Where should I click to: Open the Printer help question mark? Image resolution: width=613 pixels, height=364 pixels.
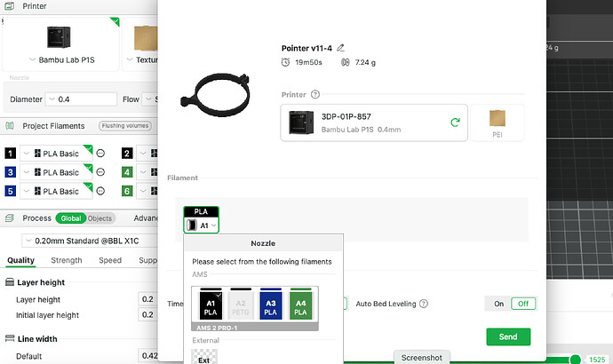(x=315, y=94)
